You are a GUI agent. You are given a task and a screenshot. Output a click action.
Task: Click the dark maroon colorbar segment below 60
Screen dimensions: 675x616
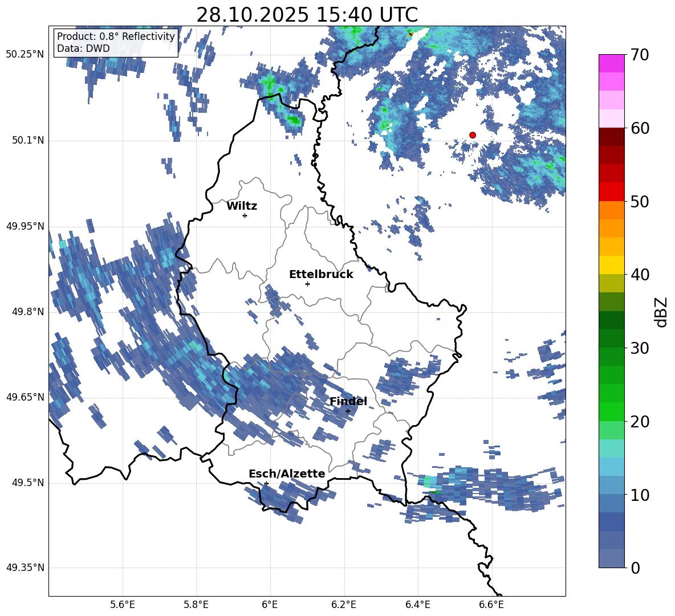click(611, 137)
